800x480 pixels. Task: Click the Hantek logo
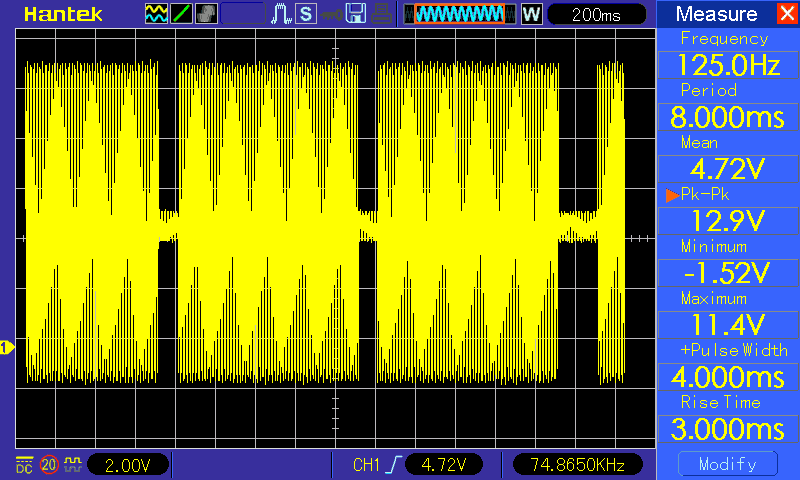(x=63, y=14)
